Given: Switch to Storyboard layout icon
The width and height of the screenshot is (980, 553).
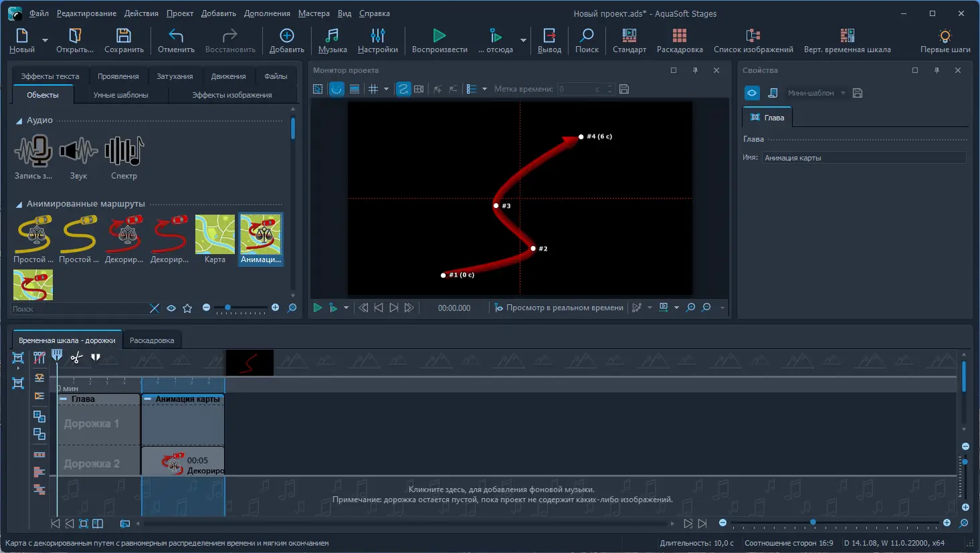Looking at the screenshot, I should point(679,40).
